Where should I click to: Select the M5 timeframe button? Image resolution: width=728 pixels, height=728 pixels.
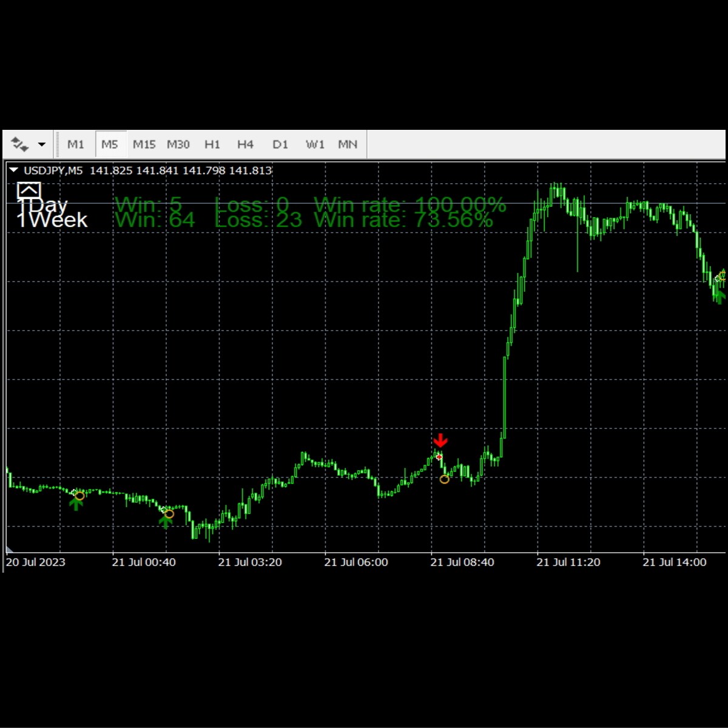[x=110, y=144]
